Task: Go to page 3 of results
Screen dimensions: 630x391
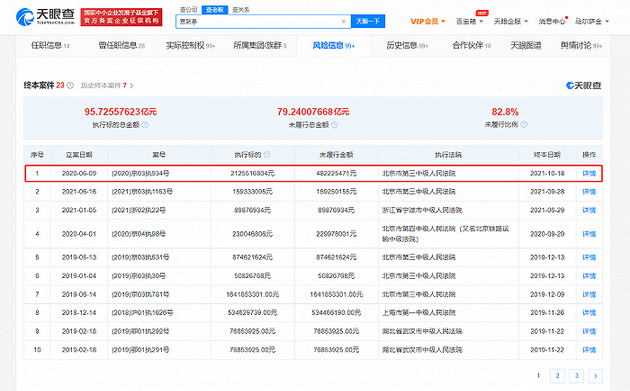Action: point(577,376)
